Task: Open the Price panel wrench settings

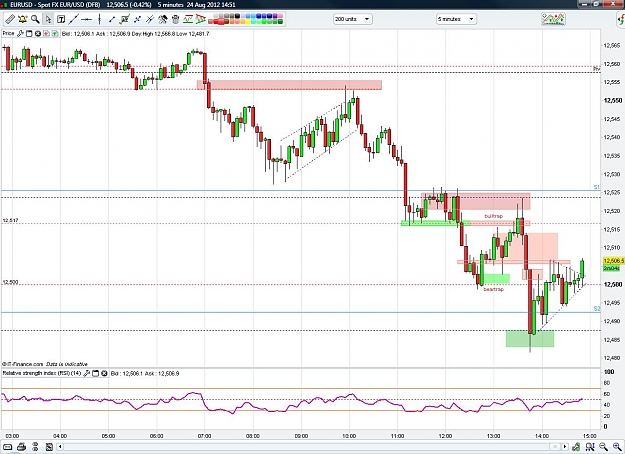Action: [20, 33]
